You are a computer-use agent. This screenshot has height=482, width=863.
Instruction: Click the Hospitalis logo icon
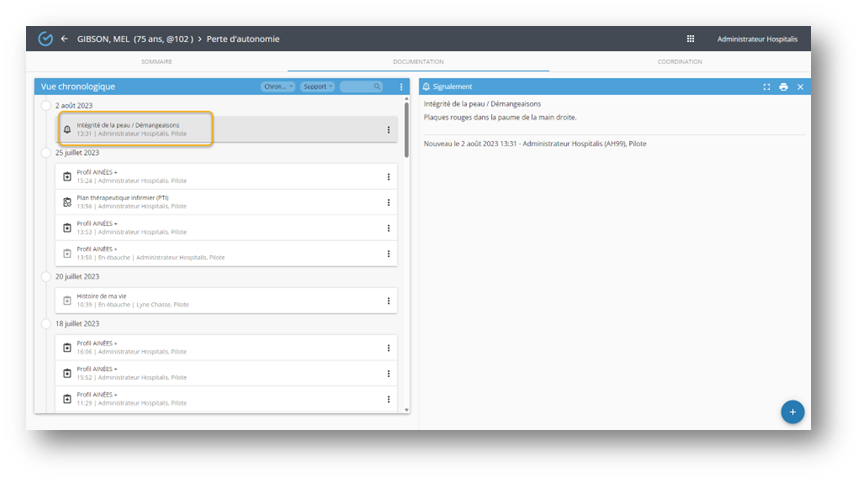[45, 39]
